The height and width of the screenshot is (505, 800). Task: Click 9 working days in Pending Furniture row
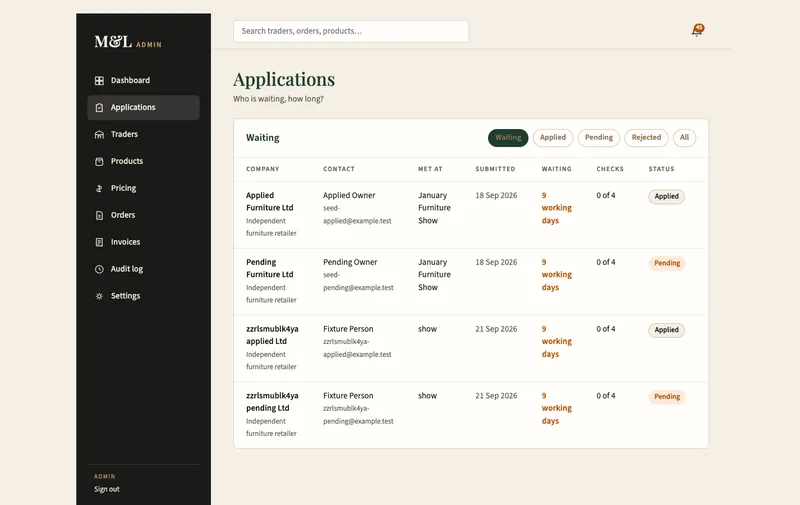point(557,275)
